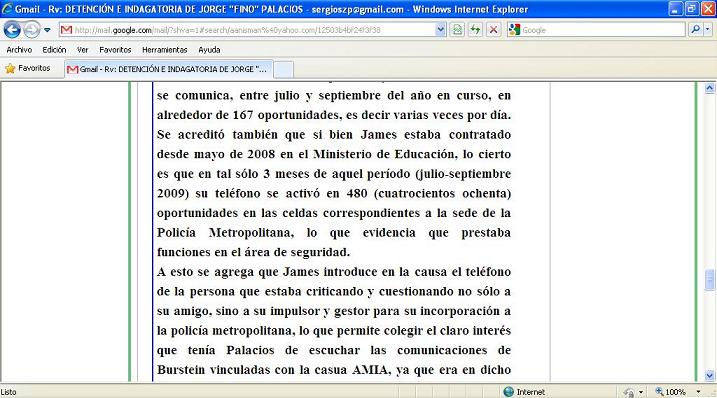
Task: Open the recent pages dropdown arrow
Action: (47, 30)
